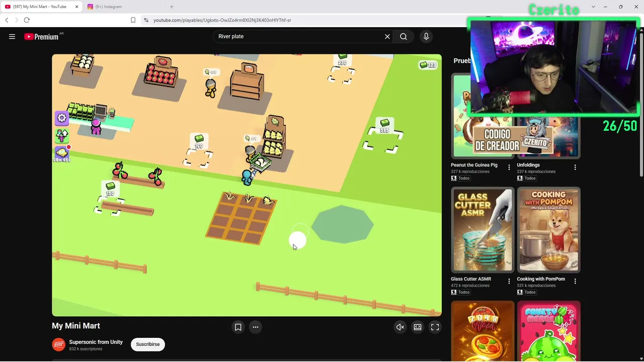Click the 555 cash purchase pad
Screen dimensions: 644x362
(384, 136)
